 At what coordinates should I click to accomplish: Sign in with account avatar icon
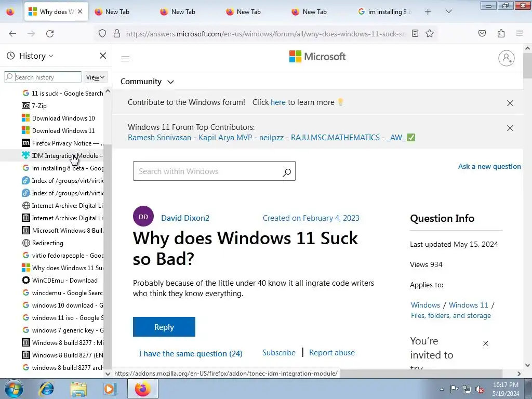[506, 58]
